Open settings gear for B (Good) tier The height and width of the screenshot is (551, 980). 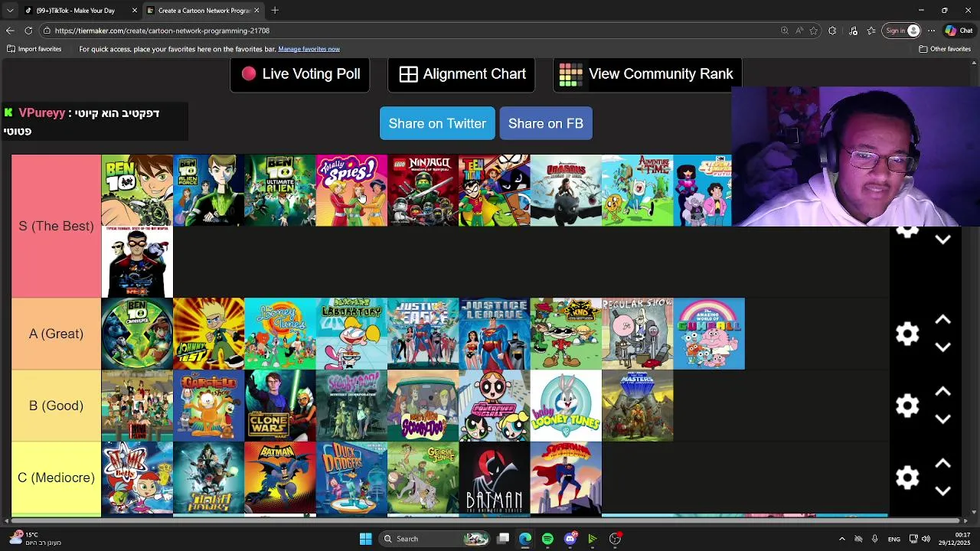click(907, 406)
